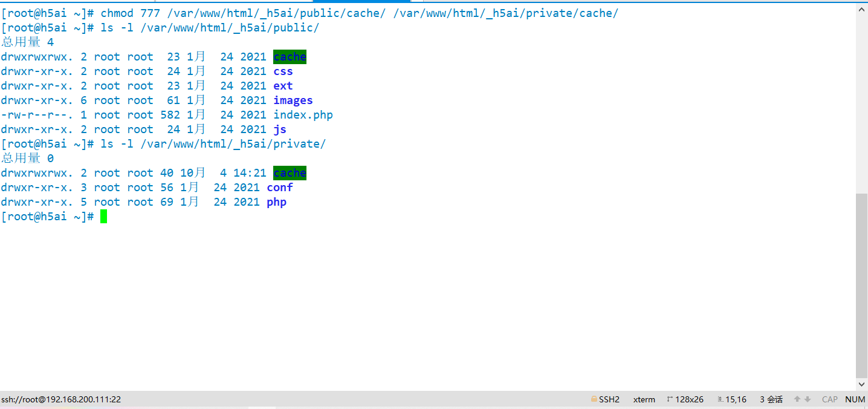Click the SSH2 protocol label

point(609,399)
